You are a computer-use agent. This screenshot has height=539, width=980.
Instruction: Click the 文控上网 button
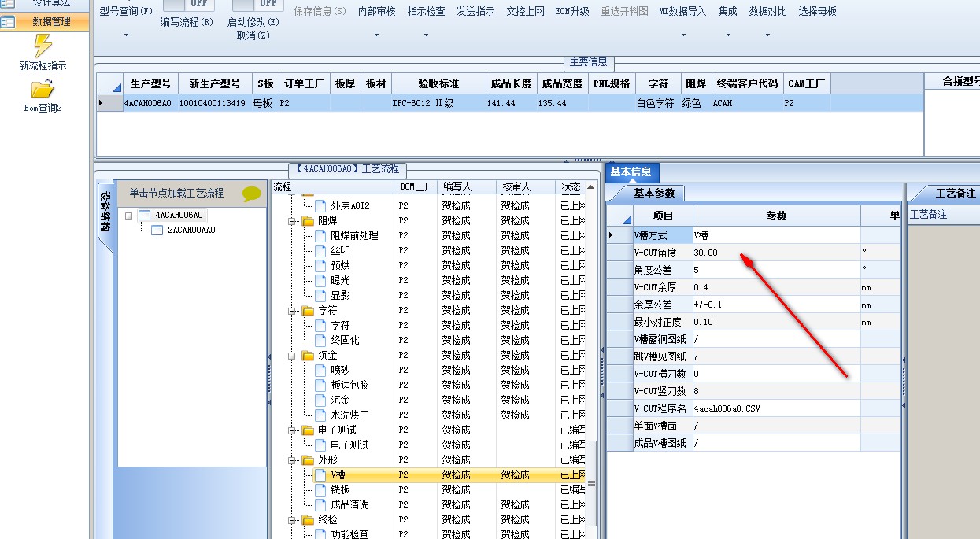pyautogui.click(x=525, y=11)
